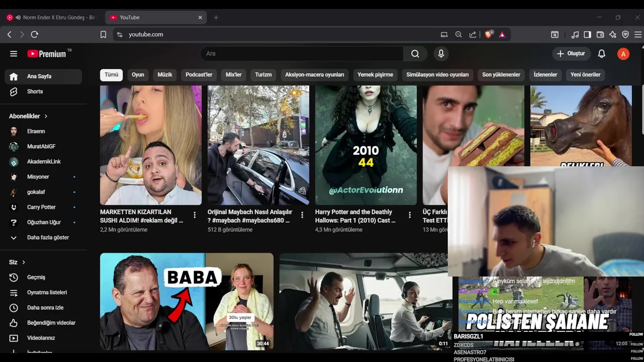Select the Yemek pişirme chip

click(375, 74)
